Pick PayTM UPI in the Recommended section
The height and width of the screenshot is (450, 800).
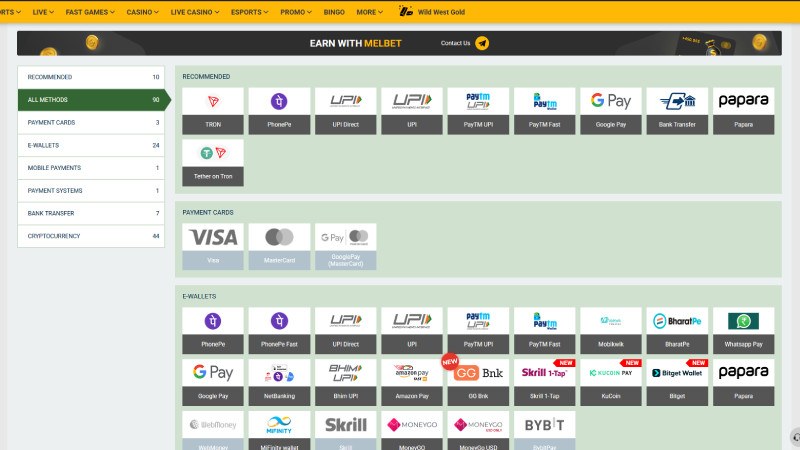pyautogui.click(x=478, y=111)
